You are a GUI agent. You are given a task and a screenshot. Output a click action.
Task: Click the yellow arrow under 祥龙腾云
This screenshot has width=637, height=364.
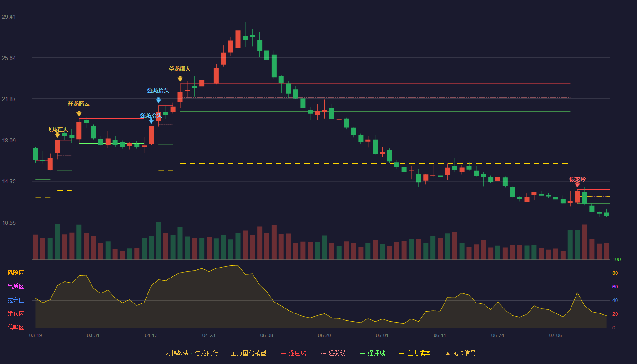tap(79, 114)
